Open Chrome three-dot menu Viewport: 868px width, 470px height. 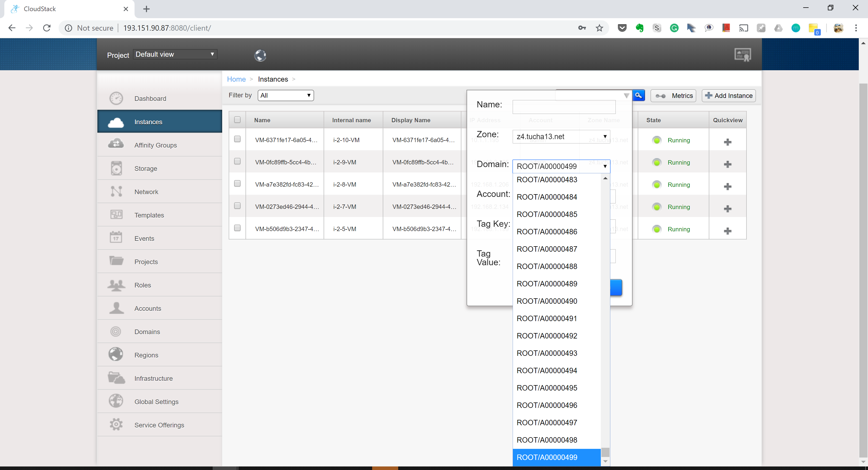pos(856,28)
